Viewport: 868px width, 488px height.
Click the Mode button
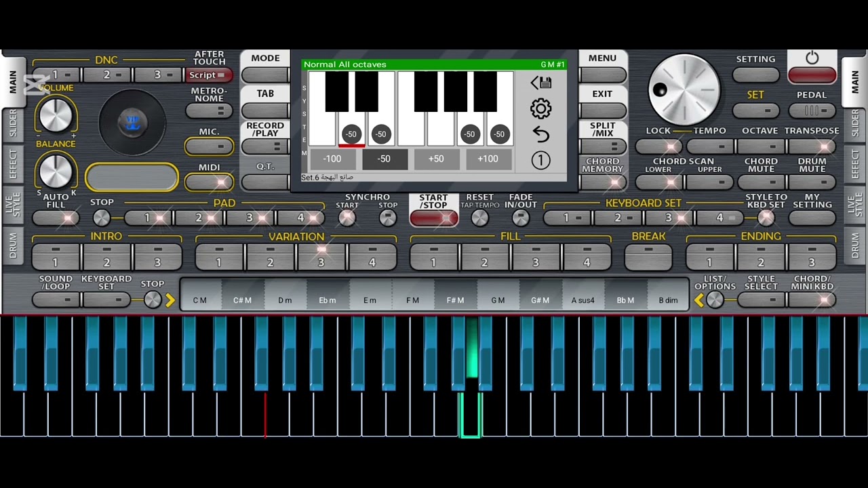click(x=265, y=75)
